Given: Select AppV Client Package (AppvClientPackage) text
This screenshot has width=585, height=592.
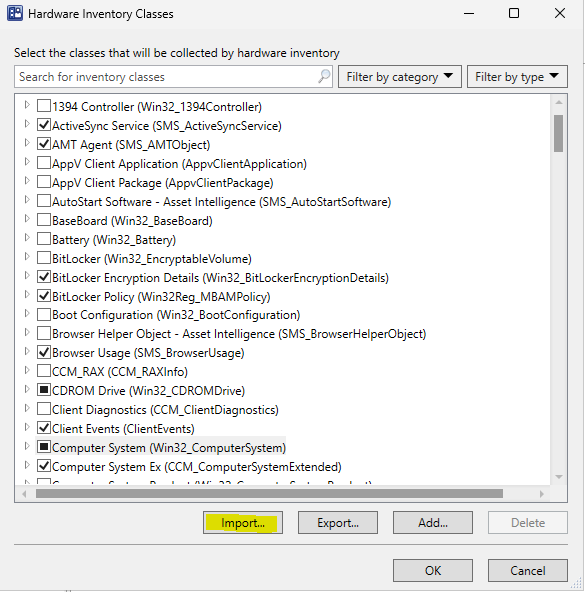Looking at the screenshot, I should coord(163,183).
